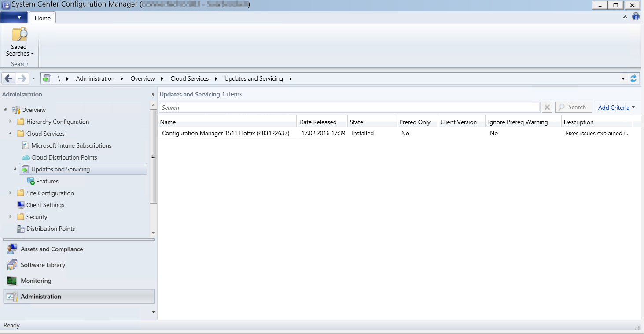This screenshot has width=644, height=334.
Task: Select the Cloud Distribution Points node
Action: coord(64,157)
